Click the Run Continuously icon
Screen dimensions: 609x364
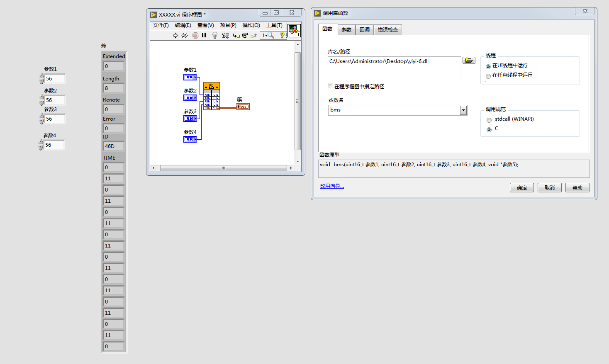pos(185,35)
